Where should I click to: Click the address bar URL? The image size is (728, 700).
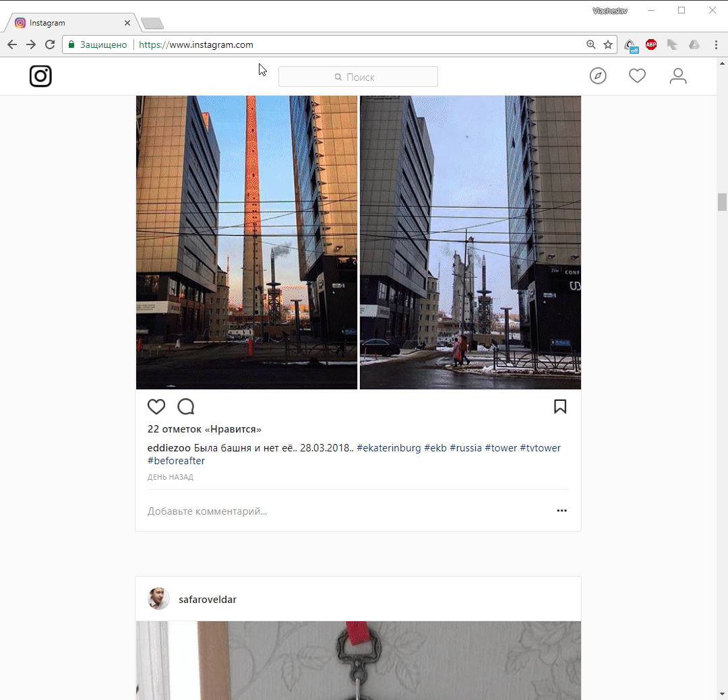click(x=196, y=44)
